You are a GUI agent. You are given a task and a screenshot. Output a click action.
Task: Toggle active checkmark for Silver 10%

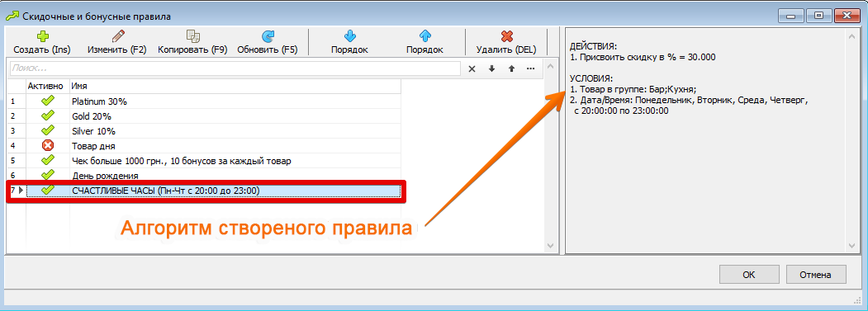pos(48,131)
